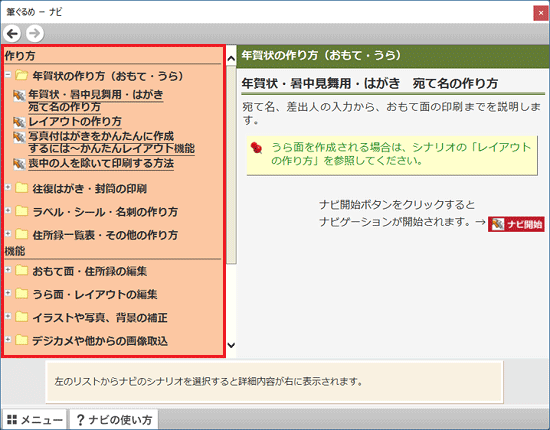The height and width of the screenshot is (430, 550).
Task: Expand the おもて面・住所録の編集 node
Action: click(8, 270)
